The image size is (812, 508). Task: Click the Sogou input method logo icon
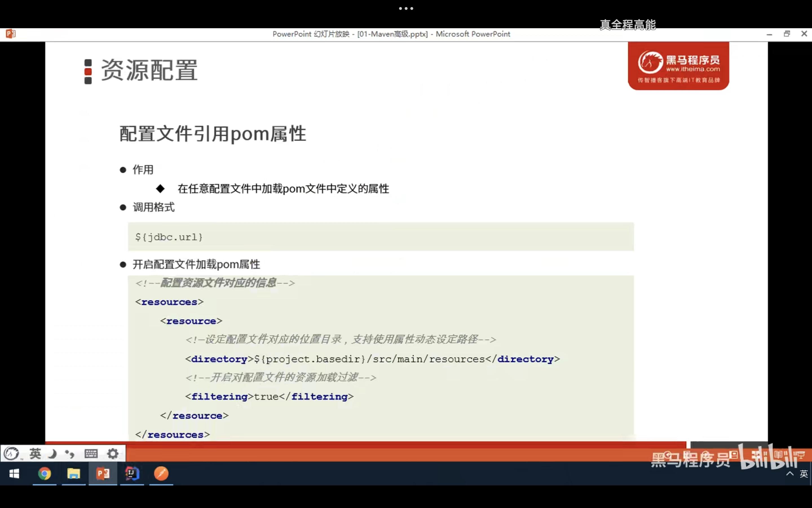pyautogui.click(x=12, y=454)
